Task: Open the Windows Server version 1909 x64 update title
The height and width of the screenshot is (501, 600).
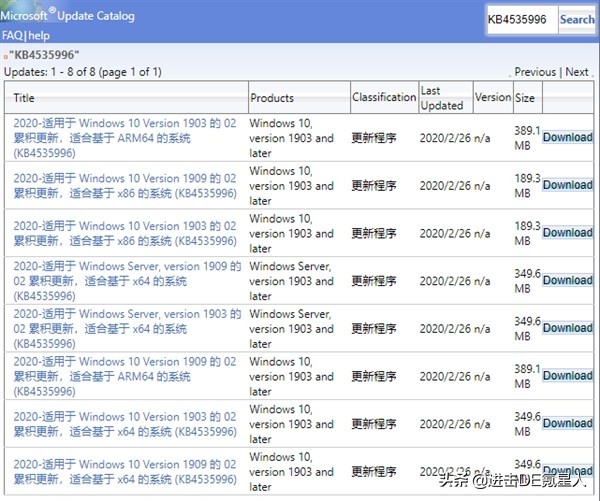Action: point(127,281)
